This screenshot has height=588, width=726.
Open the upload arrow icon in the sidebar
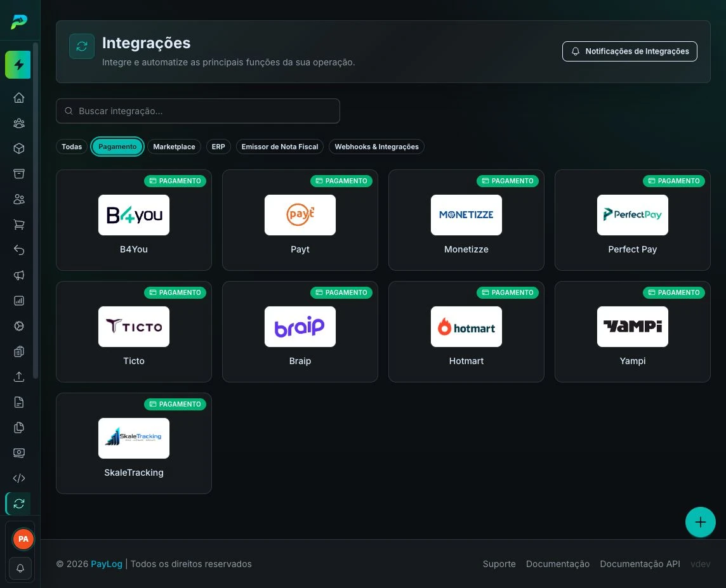coord(19,377)
